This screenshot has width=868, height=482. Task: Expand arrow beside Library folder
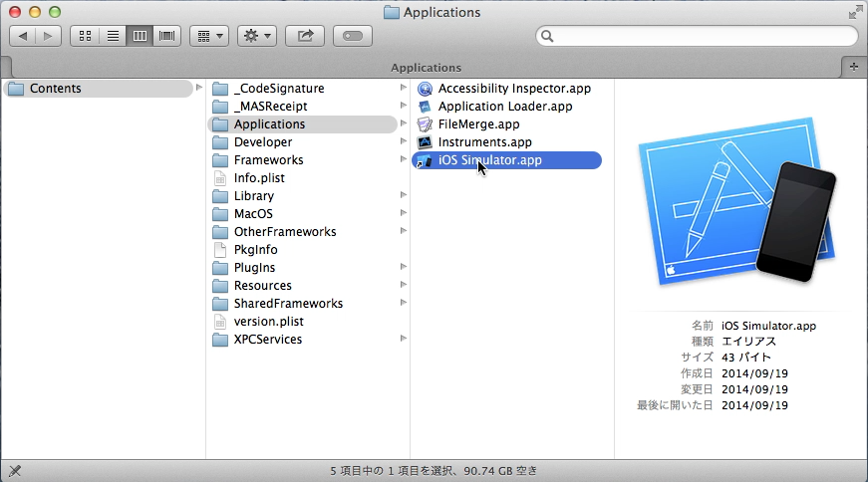point(404,195)
